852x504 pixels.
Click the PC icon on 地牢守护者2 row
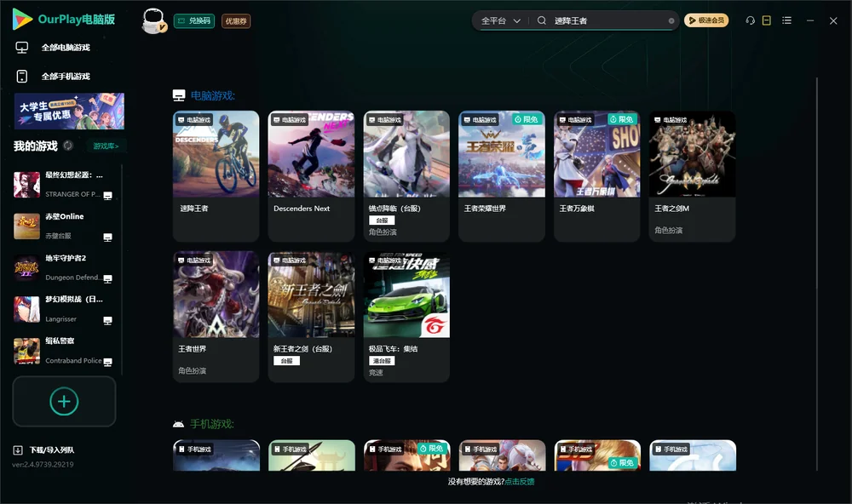(107, 279)
